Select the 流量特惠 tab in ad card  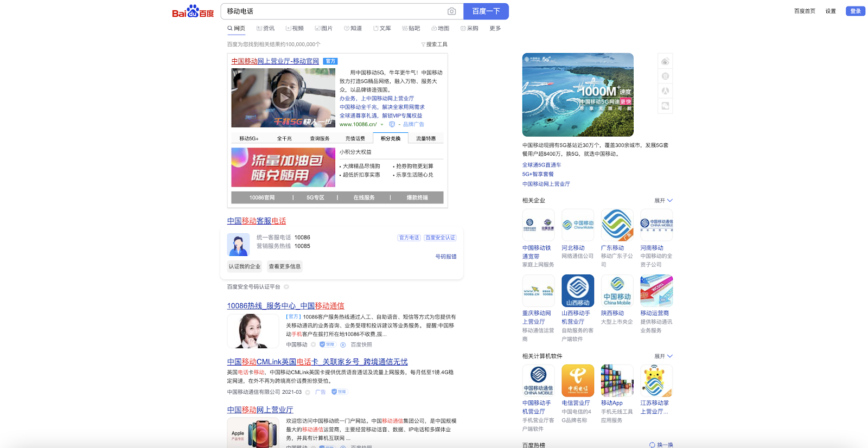(426, 138)
